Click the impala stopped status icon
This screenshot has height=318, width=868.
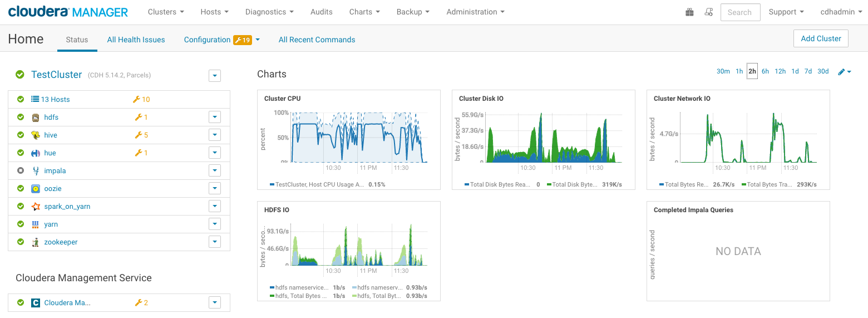pyautogui.click(x=21, y=171)
